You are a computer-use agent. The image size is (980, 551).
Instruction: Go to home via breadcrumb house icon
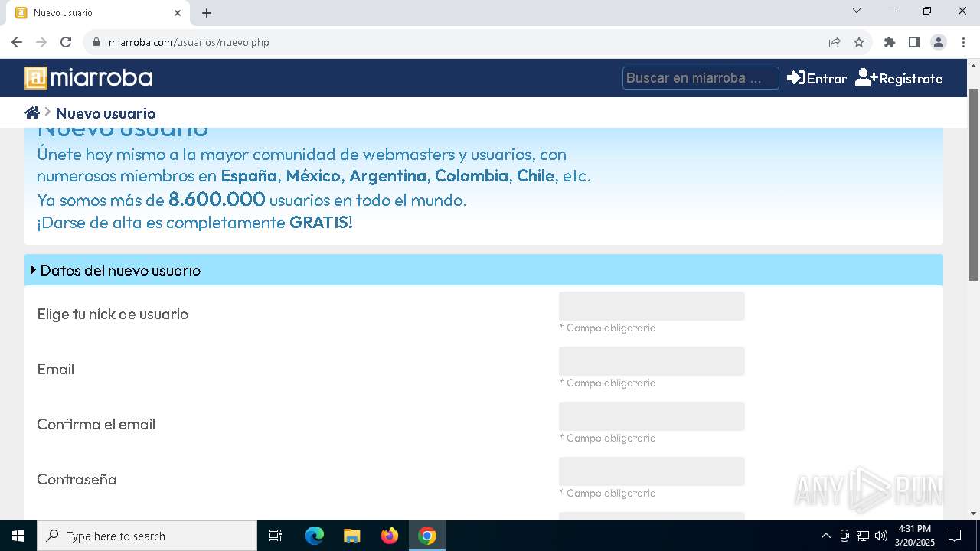(x=32, y=113)
